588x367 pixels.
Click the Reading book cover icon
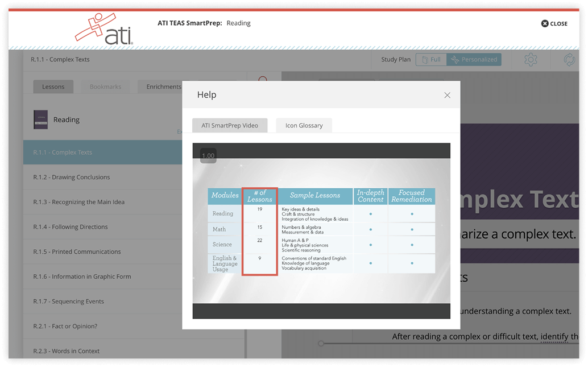40,119
